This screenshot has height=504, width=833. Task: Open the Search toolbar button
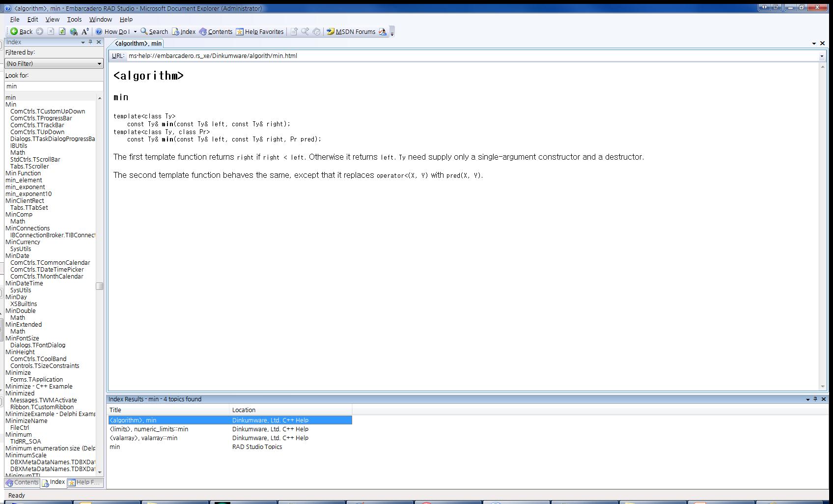point(154,31)
